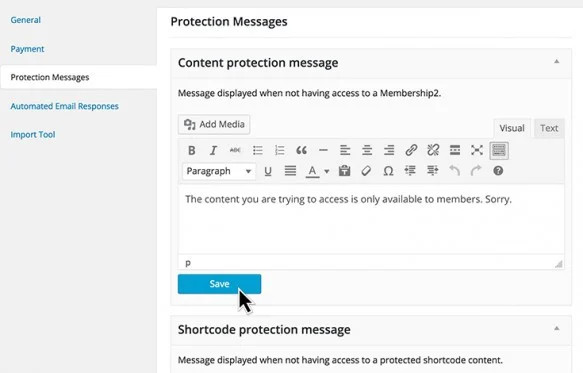Toggle Underline formatting
Screen dimensions: 583x373
(268, 171)
